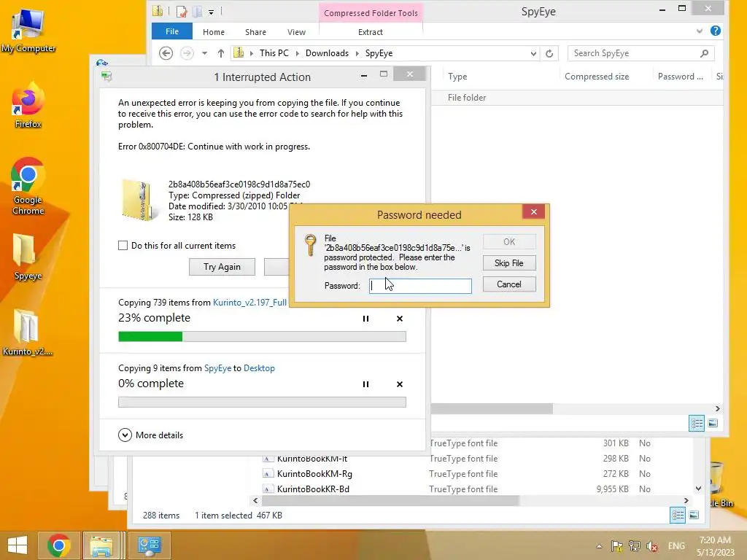Open address bar history dropdown

click(533, 53)
